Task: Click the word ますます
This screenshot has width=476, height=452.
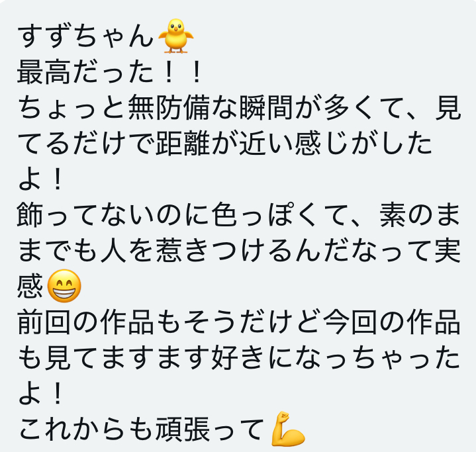Action: [x=155, y=357]
